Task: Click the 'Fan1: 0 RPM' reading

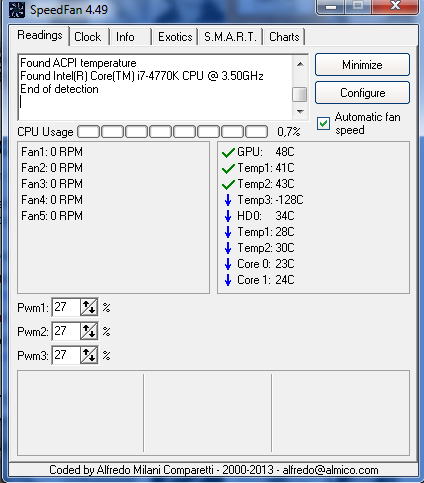Action: click(52, 152)
